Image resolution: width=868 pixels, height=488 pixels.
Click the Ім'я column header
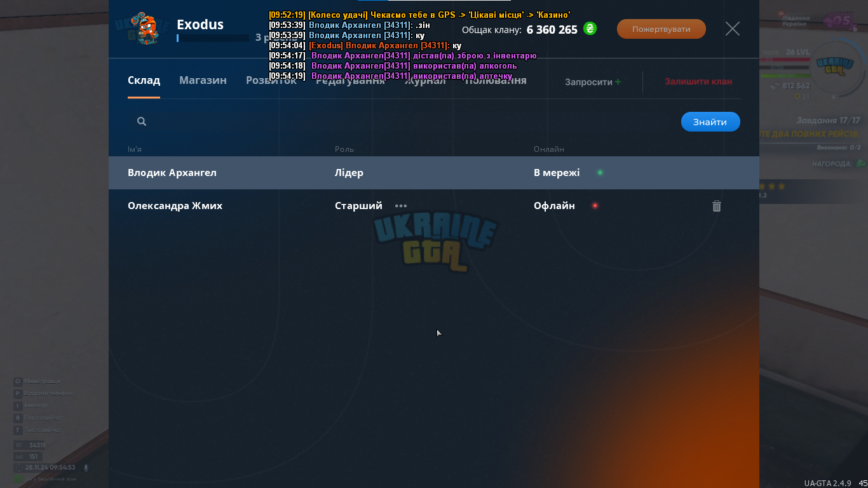(135, 149)
